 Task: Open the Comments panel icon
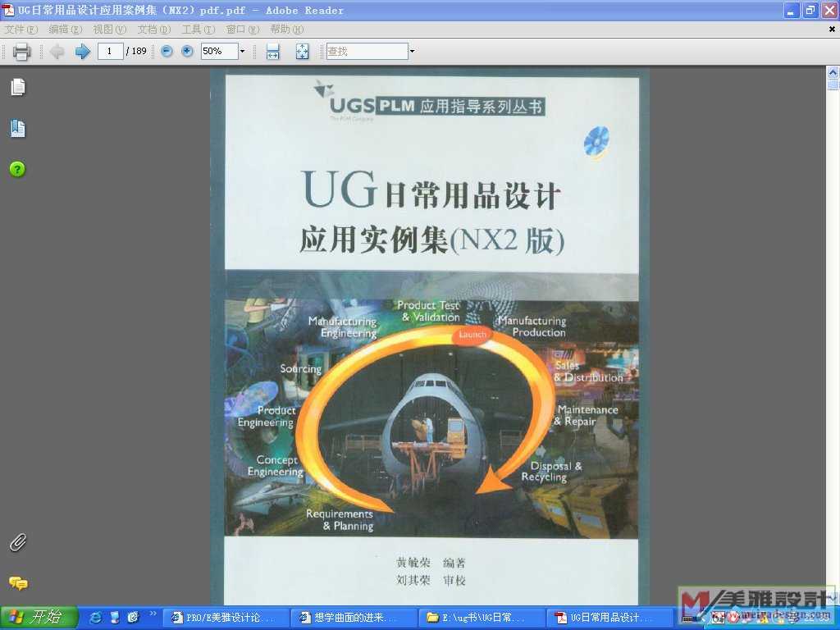(18, 583)
